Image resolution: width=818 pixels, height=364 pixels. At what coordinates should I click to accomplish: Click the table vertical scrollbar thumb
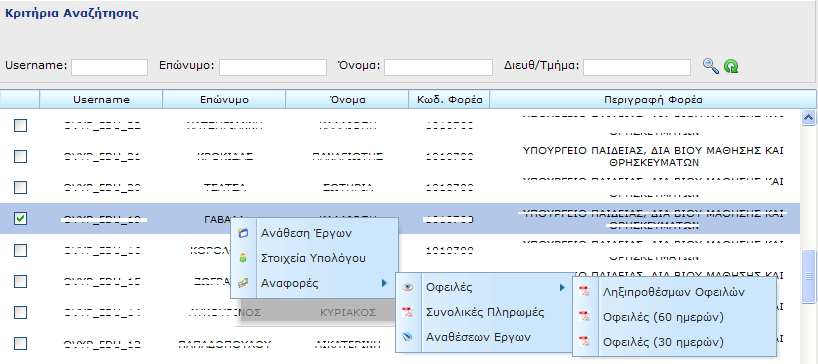pyautogui.click(x=808, y=276)
